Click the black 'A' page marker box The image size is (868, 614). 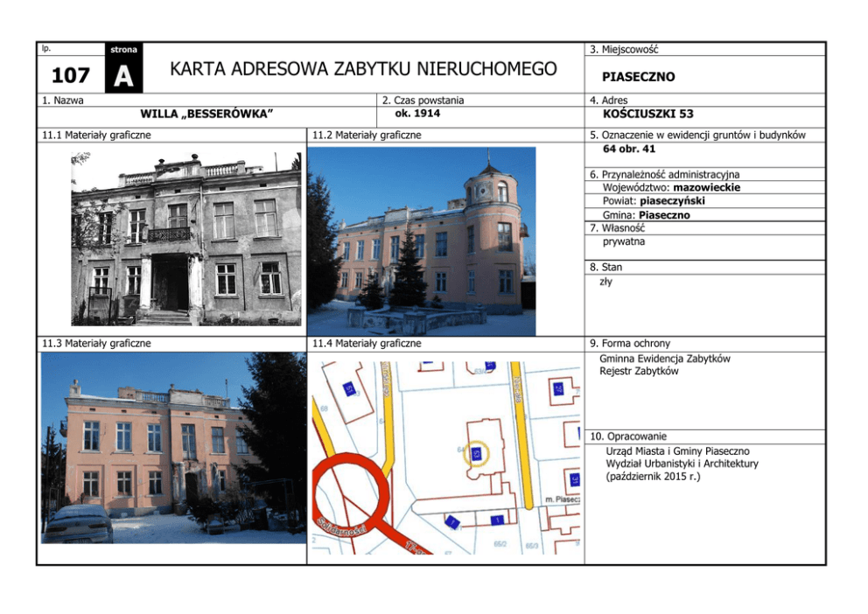click(x=123, y=75)
